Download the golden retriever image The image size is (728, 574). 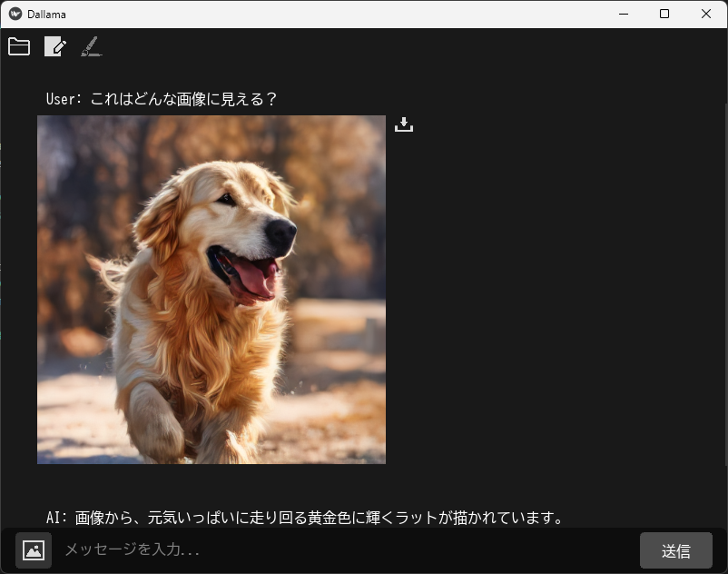pyautogui.click(x=403, y=124)
